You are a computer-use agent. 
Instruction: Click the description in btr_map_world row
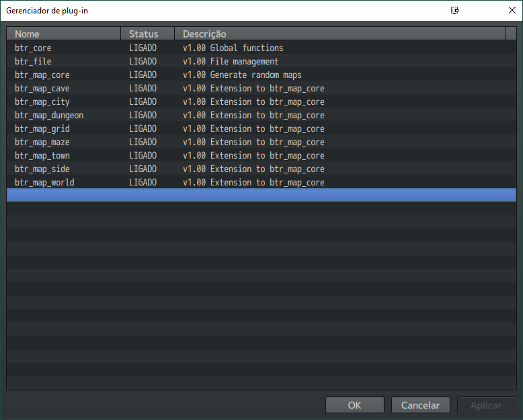253,182
